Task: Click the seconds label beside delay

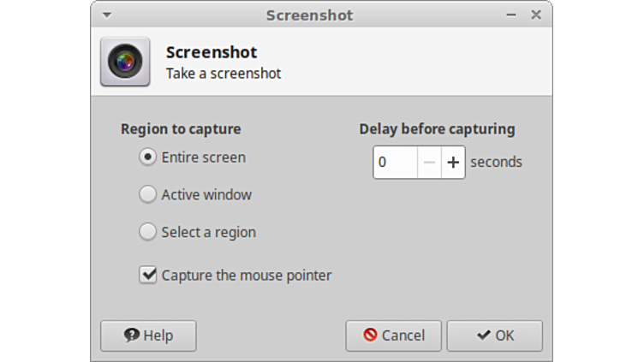Action: coord(496,162)
